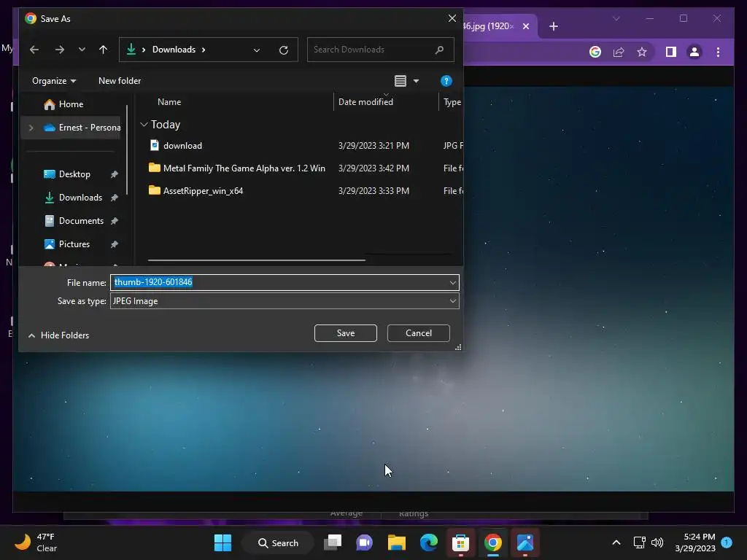Go forward in Save As dialog
This screenshot has width=747, height=560.
[60, 50]
